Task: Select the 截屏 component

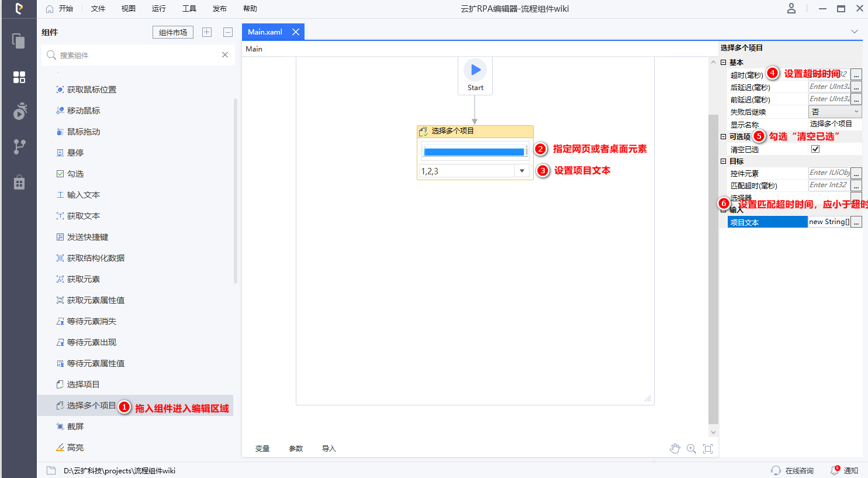Action: tap(75, 427)
